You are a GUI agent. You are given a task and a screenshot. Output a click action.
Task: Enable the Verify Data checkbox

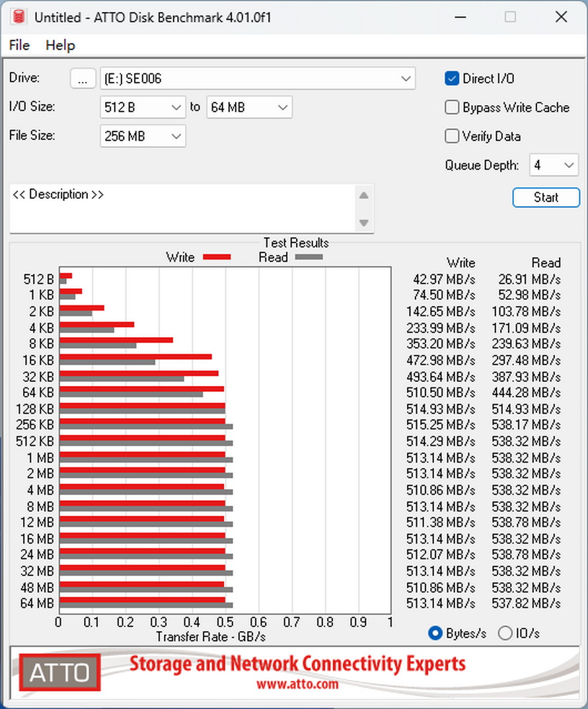click(453, 137)
